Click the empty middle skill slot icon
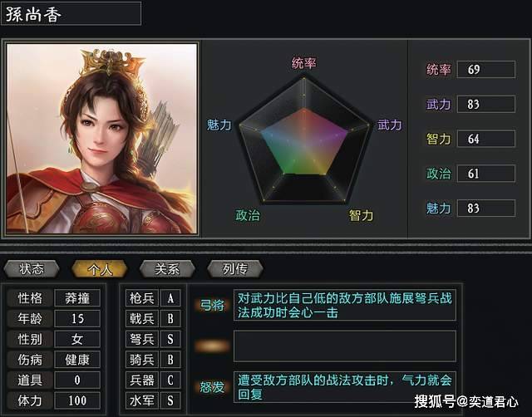 point(212,346)
